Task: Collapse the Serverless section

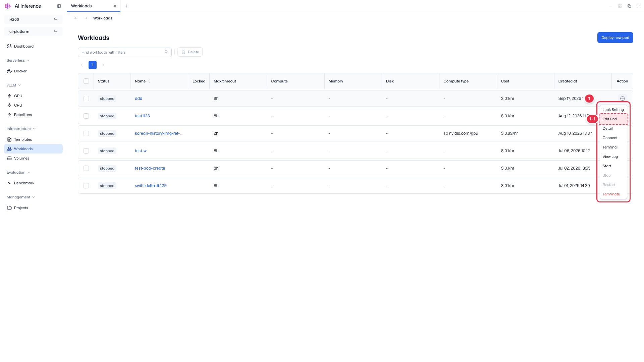Action: click(x=18, y=60)
